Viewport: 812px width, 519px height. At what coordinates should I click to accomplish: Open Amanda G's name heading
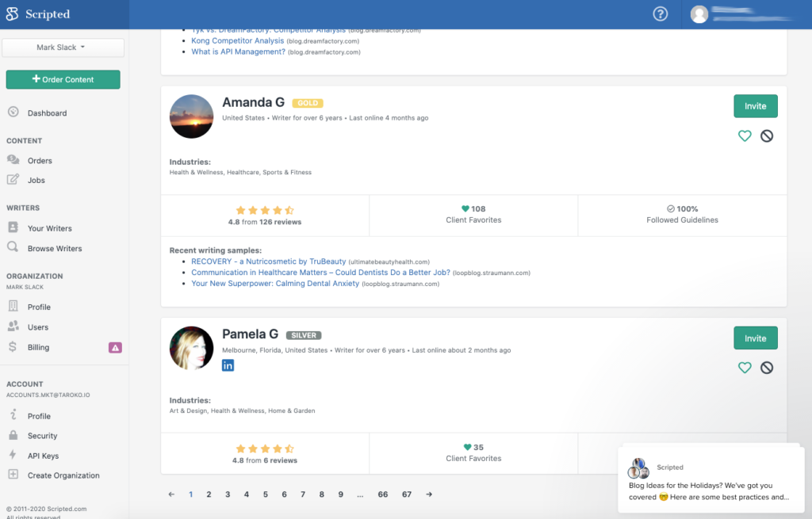(x=253, y=102)
